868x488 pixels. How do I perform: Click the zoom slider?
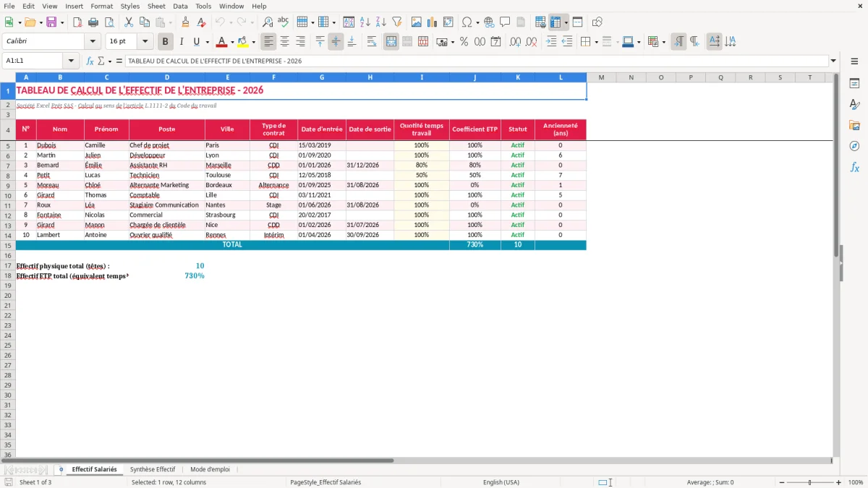(x=810, y=482)
